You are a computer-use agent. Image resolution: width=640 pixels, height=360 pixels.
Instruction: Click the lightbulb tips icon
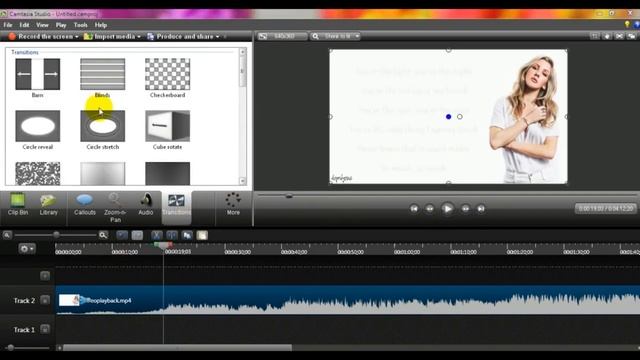(627, 24)
